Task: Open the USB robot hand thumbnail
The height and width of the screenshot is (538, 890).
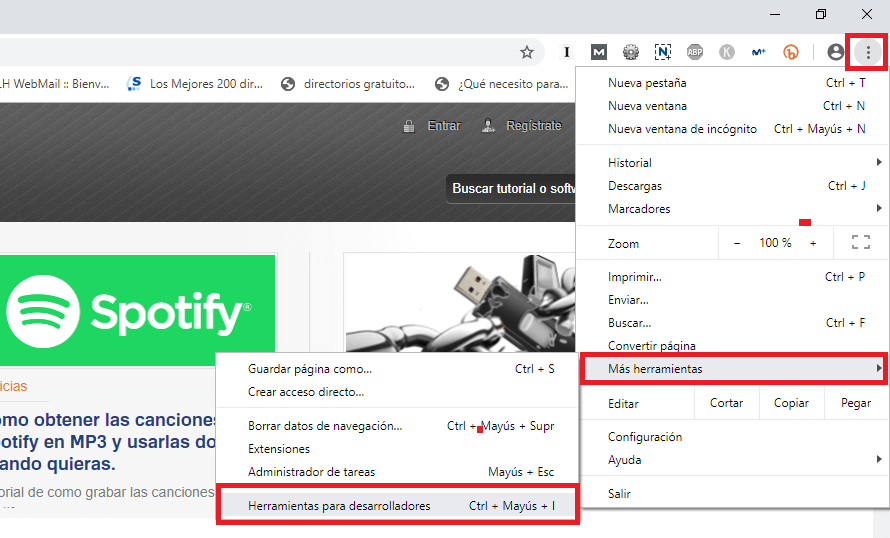Action: [x=460, y=303]
